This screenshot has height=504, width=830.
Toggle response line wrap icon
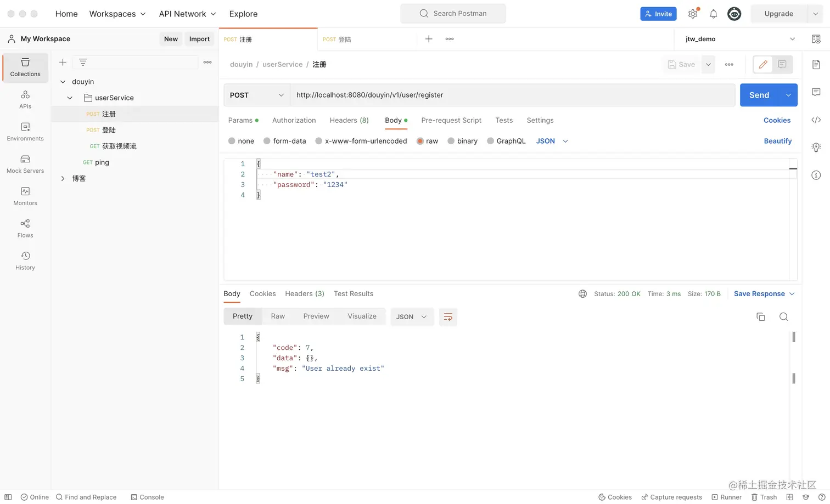pyautogui.click(x=448, y=316)
